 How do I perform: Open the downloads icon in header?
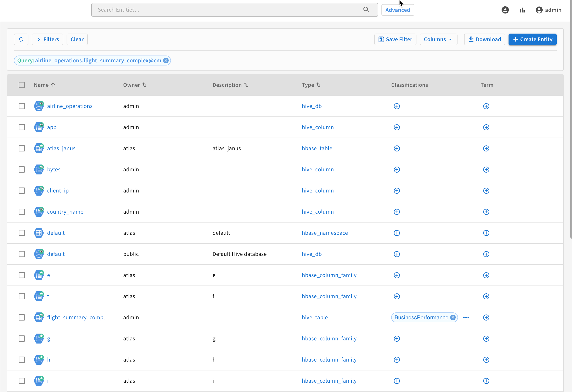click(x=505, y=10)
